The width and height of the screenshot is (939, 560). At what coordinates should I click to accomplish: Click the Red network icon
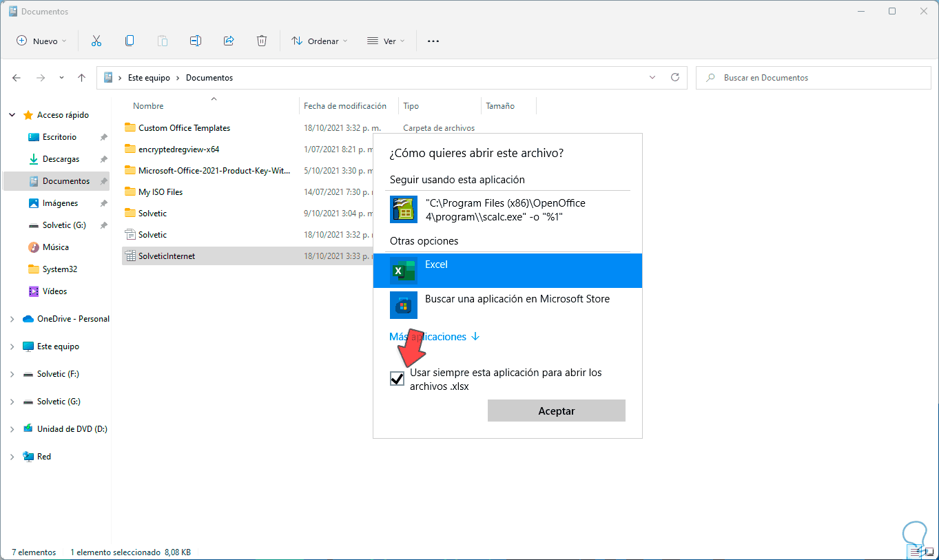click(x=28, y=457)
